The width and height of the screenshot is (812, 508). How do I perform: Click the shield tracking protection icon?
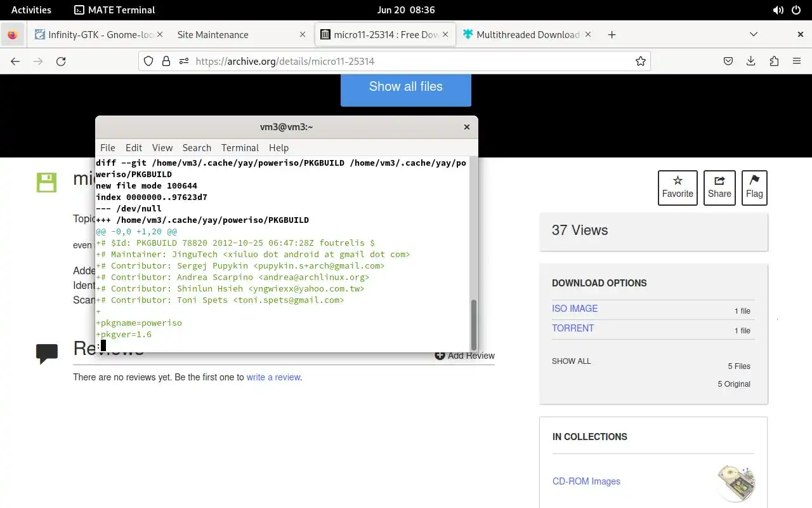[x=148, y=62]
